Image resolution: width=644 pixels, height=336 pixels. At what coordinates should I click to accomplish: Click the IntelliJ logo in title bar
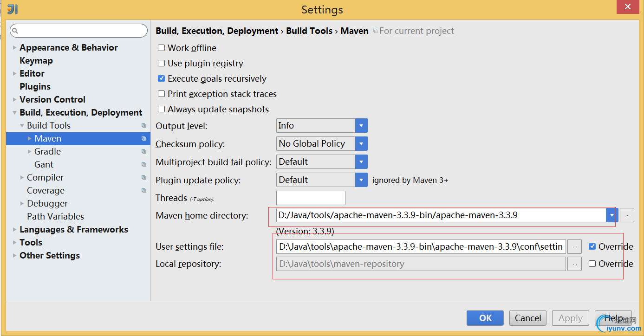[x=13, y=9]
